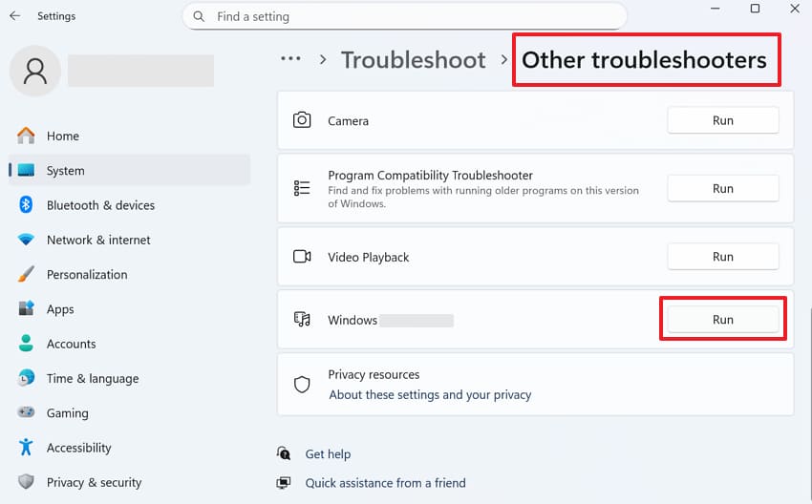This screenshot has height=504, width=812.
Task: Click the user profile avatar
Action: (35, 71)
